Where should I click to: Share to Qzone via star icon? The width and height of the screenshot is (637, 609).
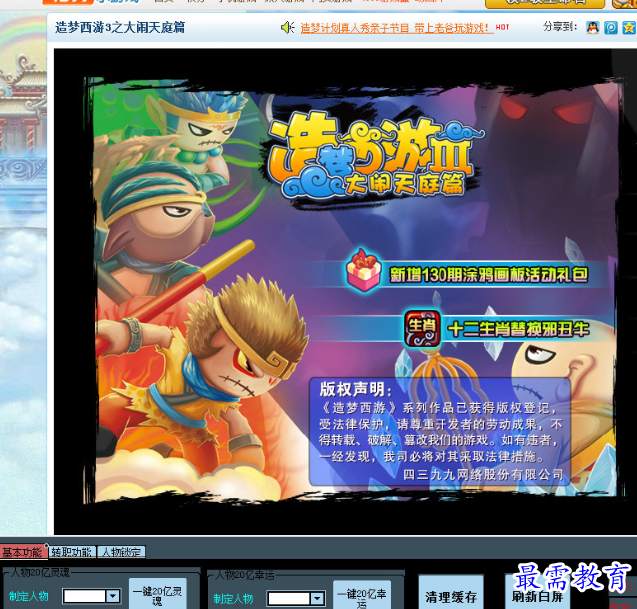[629, 28]
